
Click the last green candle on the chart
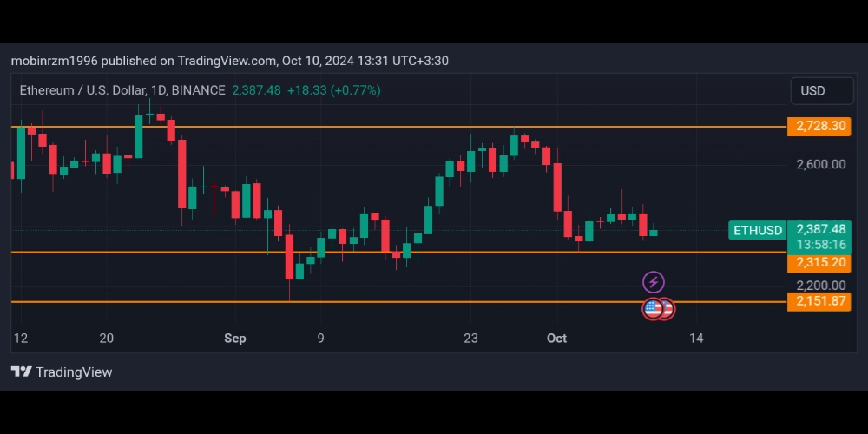pyautogui.click(x=654, y=233)
